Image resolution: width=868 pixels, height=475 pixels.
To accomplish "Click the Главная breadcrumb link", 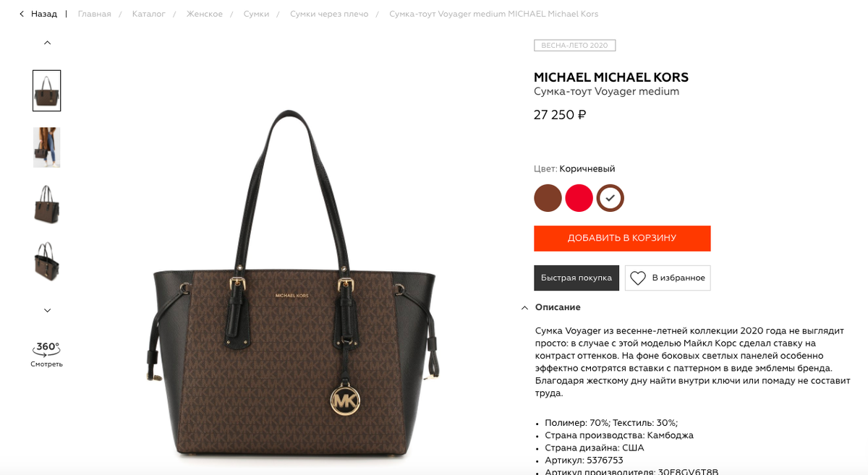I will (x=95, y=14).
